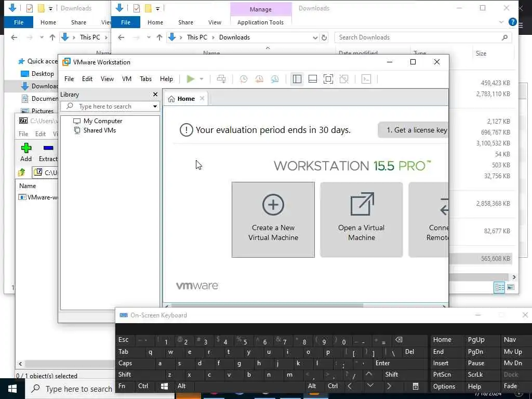The width and height of the screenshot is (532, 399).
Task: Open the VMware Edit menu
Action: pyautogui.click(x=87, y=79)
